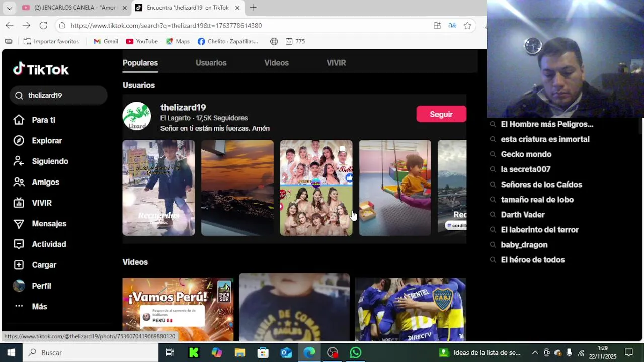Open the child on swing thumbnail
Viewport: 644px width, 362px height.
pyautogui.click(x=395, y=188)
